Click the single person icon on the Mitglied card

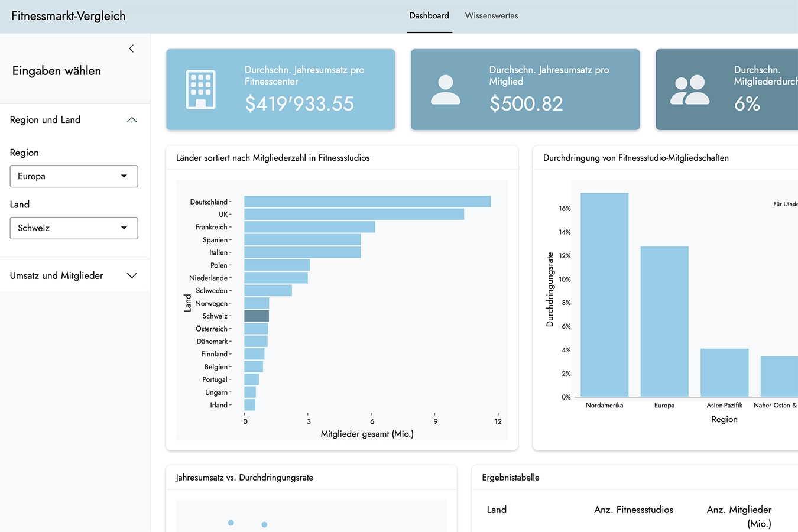click(445, 90)
